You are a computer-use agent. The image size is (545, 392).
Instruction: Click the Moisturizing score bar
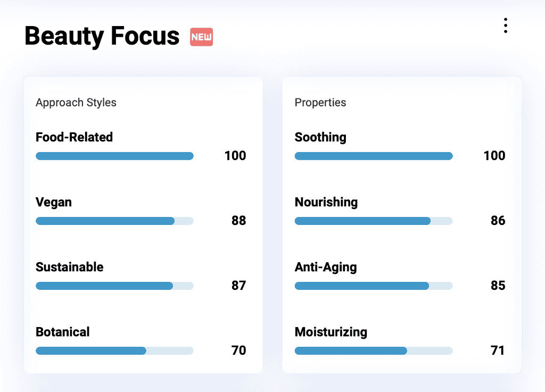tap(373, 351)
